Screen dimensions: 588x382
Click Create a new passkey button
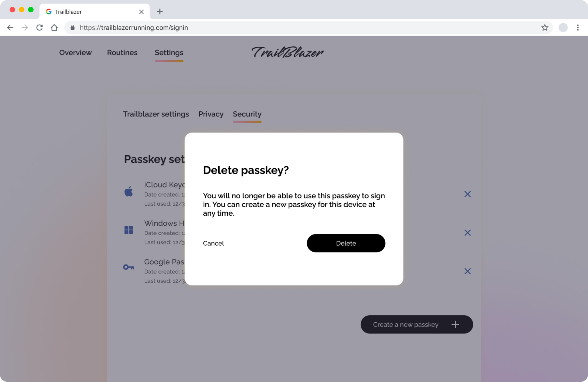point(417,324)
